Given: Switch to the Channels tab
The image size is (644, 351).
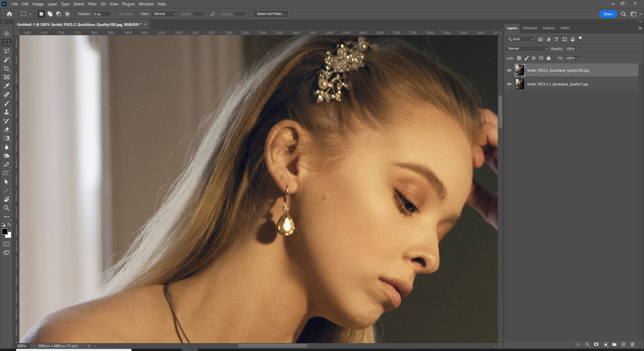Looking at the screenshot, I should pos(530,28).
